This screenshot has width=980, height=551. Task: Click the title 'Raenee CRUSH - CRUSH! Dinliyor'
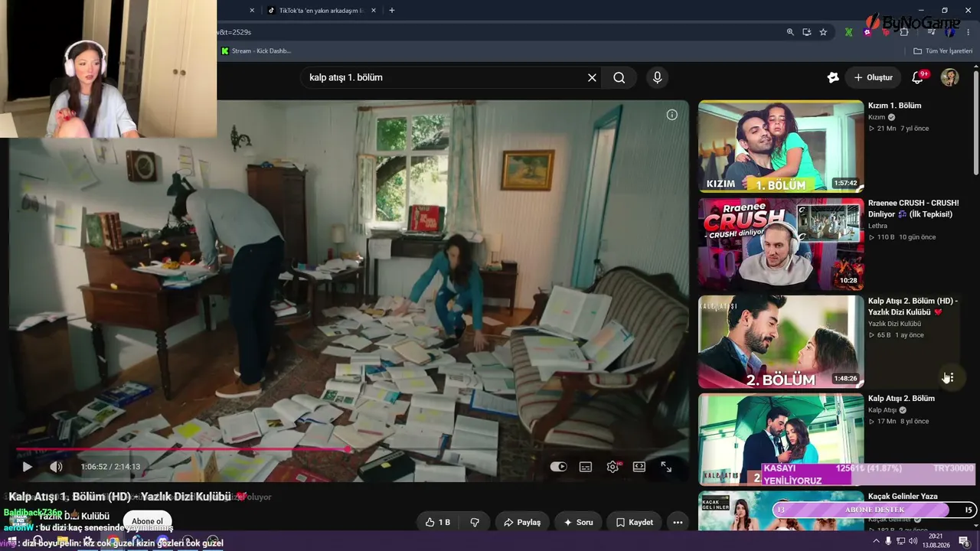pyautogui.click(x=913, y=209)
